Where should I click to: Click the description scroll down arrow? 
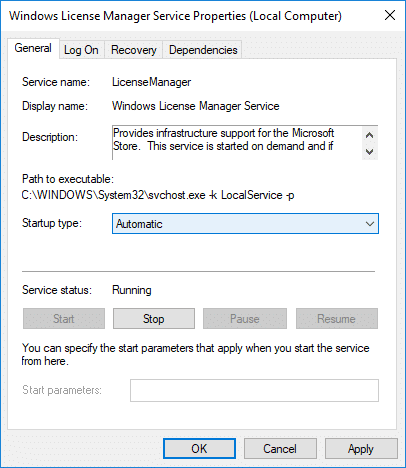click(x=369, y=152)
